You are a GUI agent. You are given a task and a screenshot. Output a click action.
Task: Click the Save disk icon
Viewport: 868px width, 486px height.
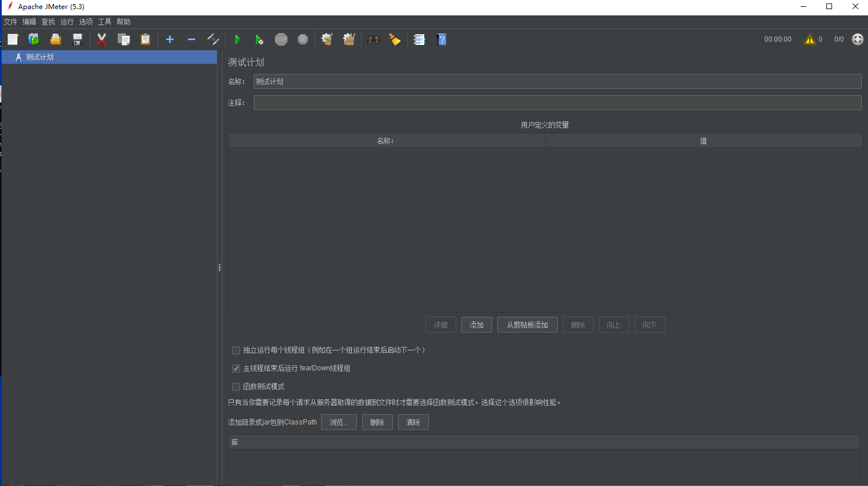[78, 39]
